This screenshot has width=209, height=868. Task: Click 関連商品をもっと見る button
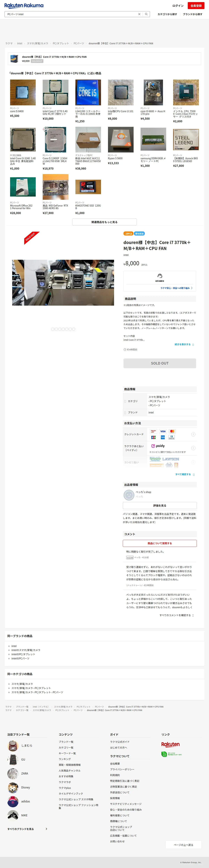104,222
